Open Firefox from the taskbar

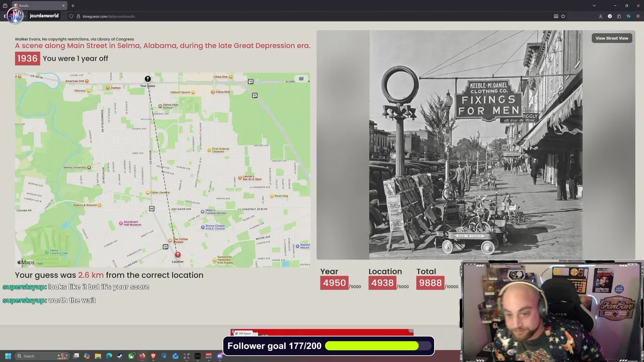(142, 356)
